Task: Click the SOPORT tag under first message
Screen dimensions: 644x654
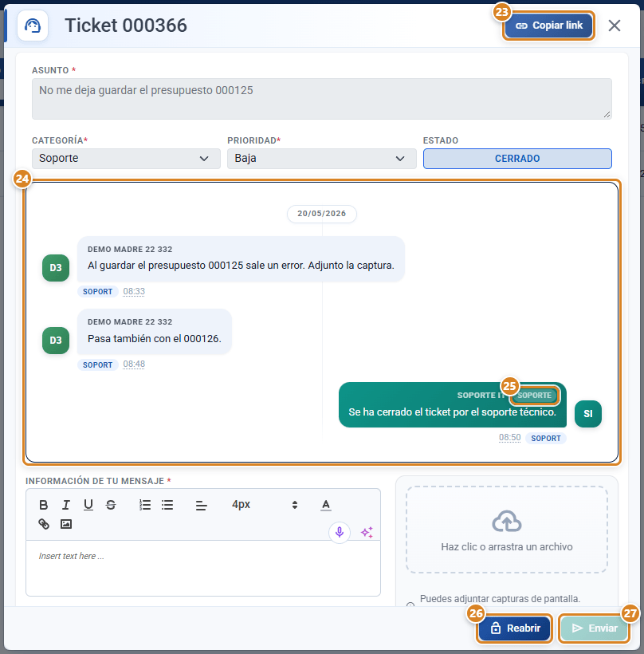Action: [97, 292]
